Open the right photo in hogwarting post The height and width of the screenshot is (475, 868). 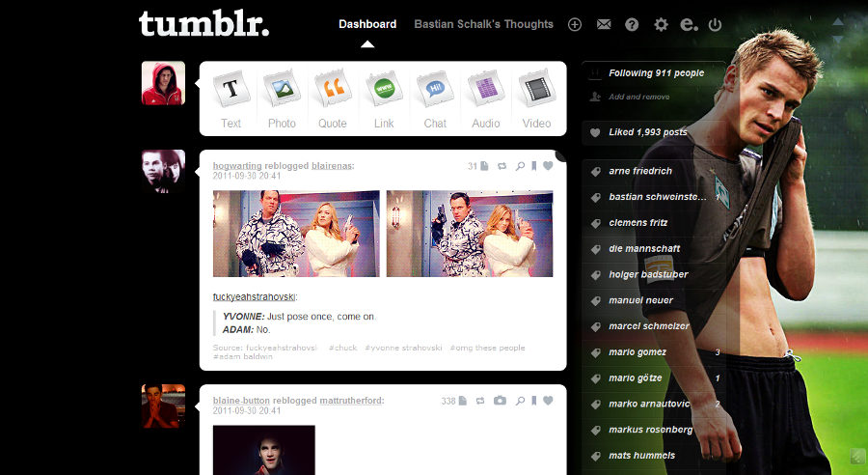coord(470,234)
